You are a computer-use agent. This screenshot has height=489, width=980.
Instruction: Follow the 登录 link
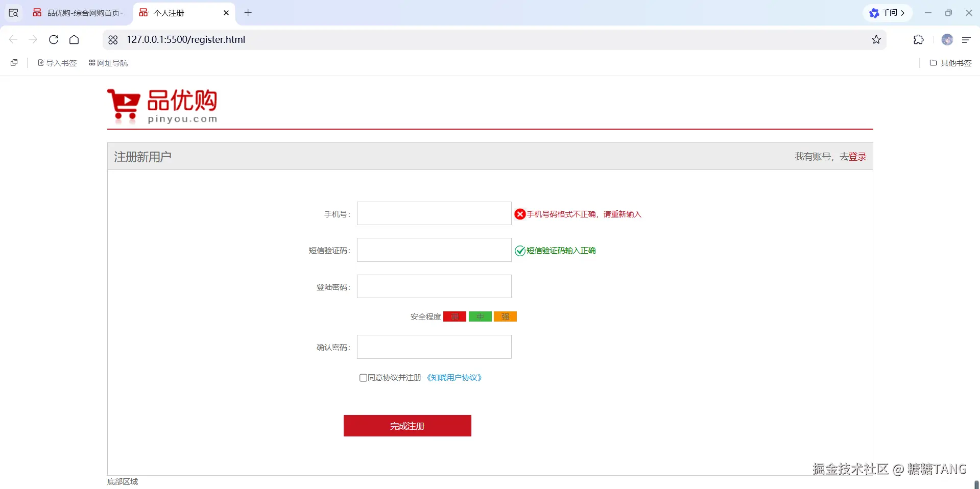857,157
